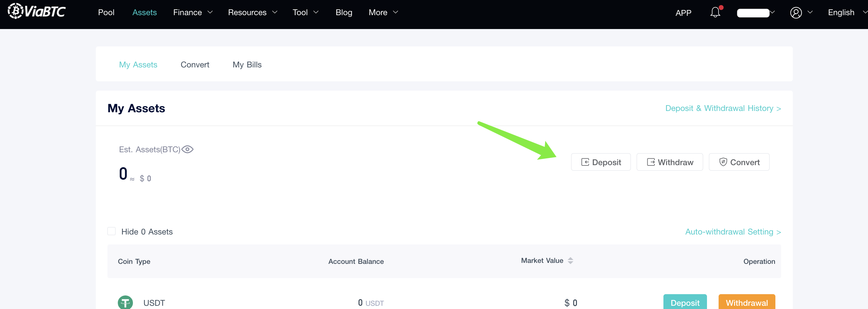Expand the More dropdown
This screenshot has height=309, width=868.
383,13
